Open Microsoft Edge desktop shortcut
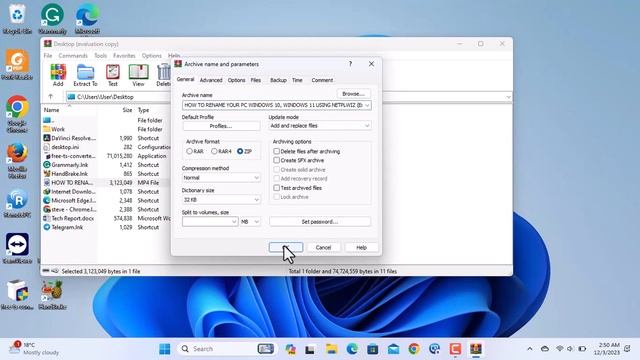The width and height of the screenshot is (640, 360). coord(87,19)
